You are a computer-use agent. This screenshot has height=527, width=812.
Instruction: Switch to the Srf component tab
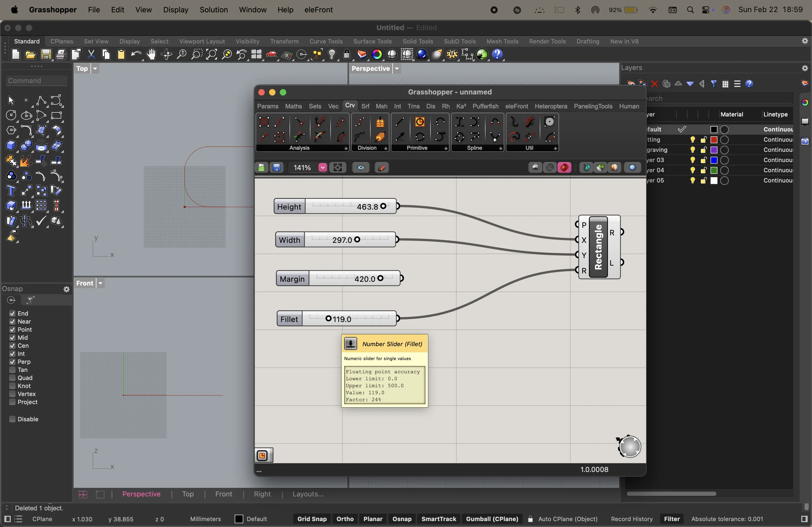365,106
